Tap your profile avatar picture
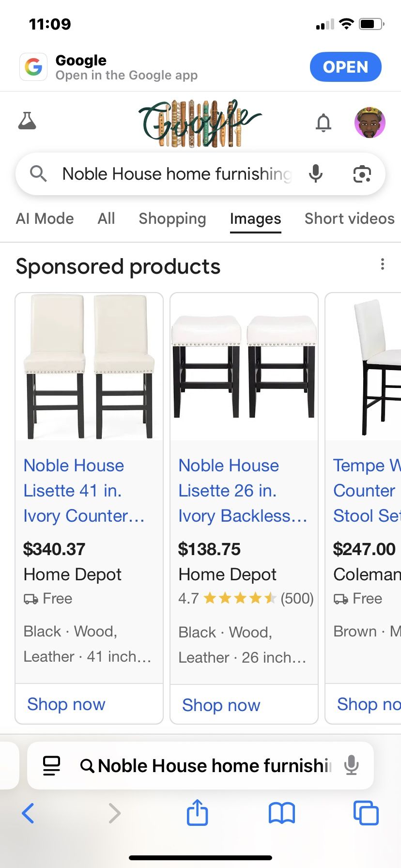 tap(370, 123)
